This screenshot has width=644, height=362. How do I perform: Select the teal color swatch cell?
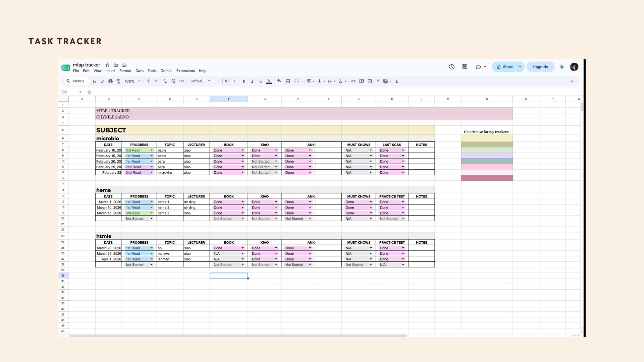(x=487, y=161)
